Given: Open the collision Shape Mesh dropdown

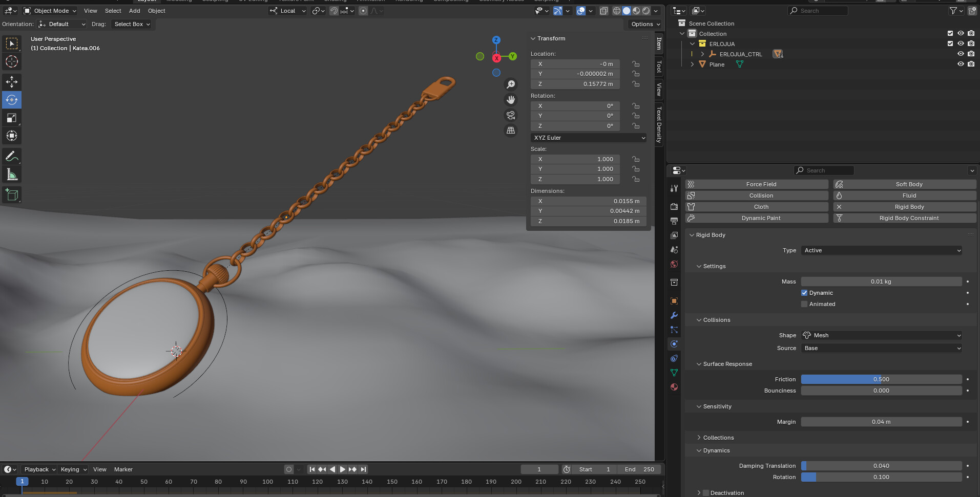Looking at the screenshot, I should 882,335.
